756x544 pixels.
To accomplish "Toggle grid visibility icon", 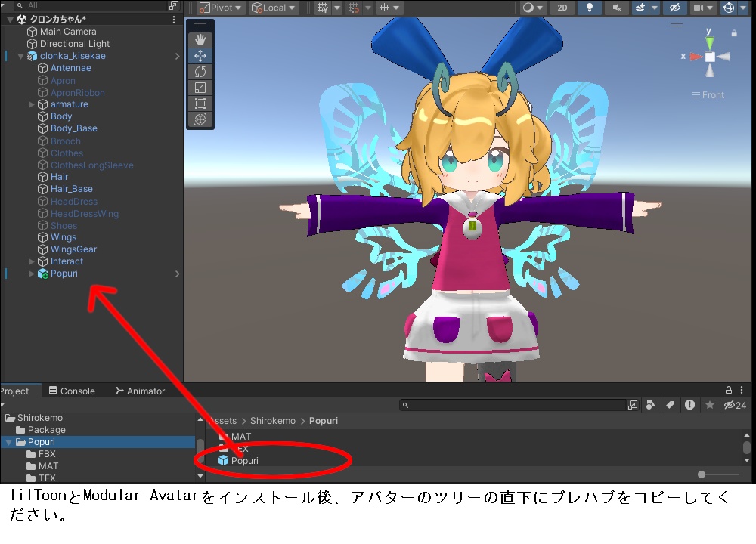I will (323, 8).
